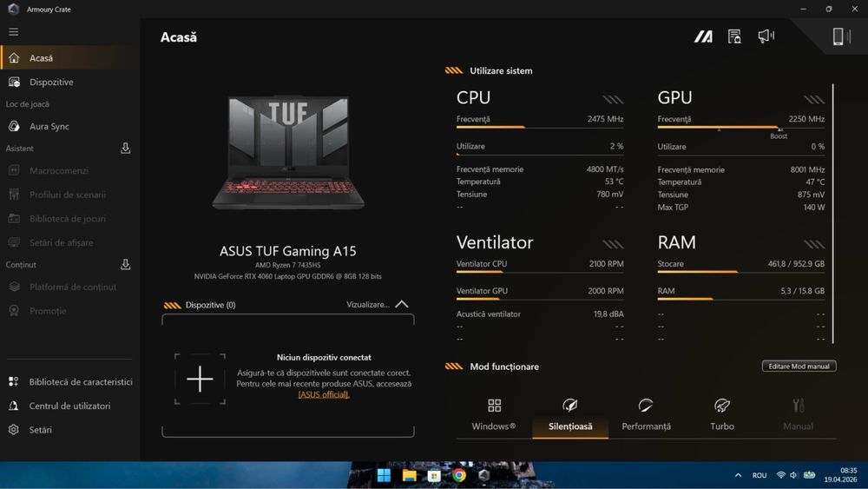Go to Acasă in sidebar

click(x=69, y=58)
